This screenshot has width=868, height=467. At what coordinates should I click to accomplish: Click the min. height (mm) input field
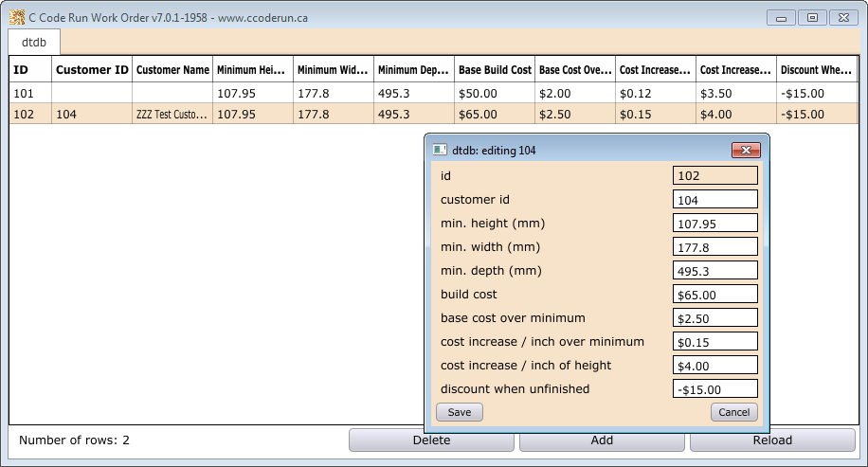714,223
